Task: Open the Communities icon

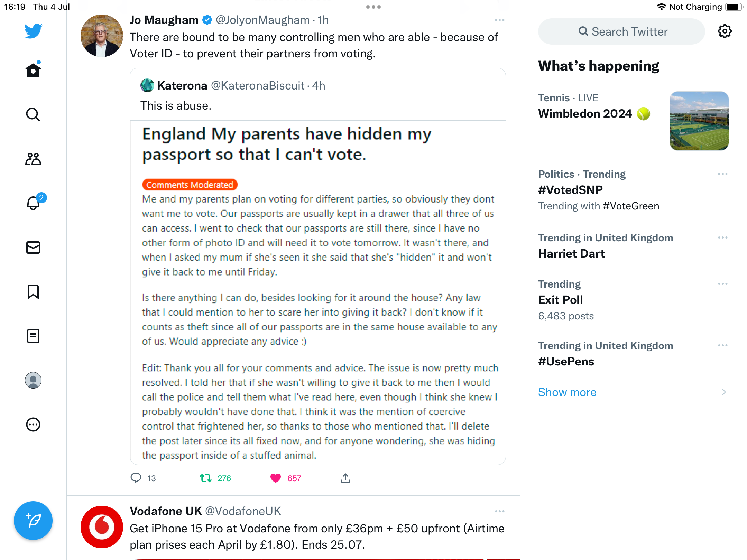Action: click(x=33, y=159)
